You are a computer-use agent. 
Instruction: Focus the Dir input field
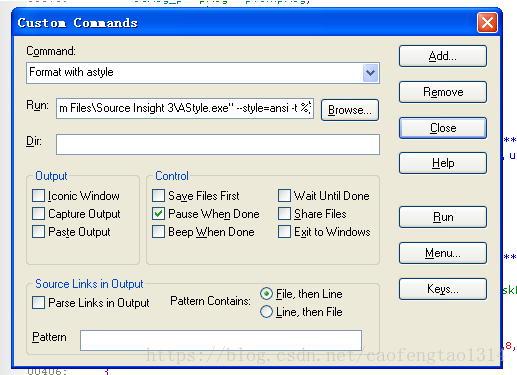[x=218, y=144]
